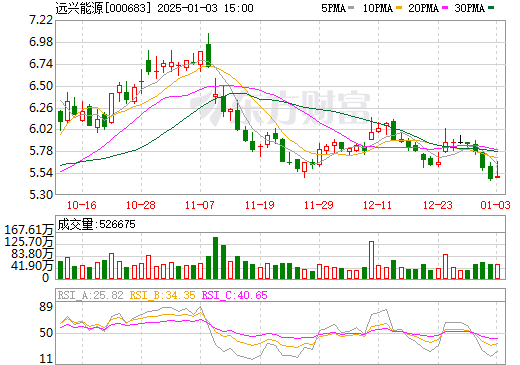Click the gray 5PMA legend color swatch
Image resolution: width=520 pixels, height=365 pixels.
[x=351, y=8]
